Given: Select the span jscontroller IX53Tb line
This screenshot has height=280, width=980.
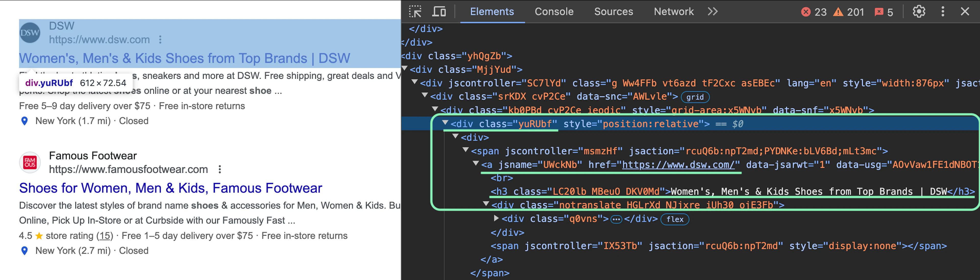Looking at the screenshot, I should point(718,246).
